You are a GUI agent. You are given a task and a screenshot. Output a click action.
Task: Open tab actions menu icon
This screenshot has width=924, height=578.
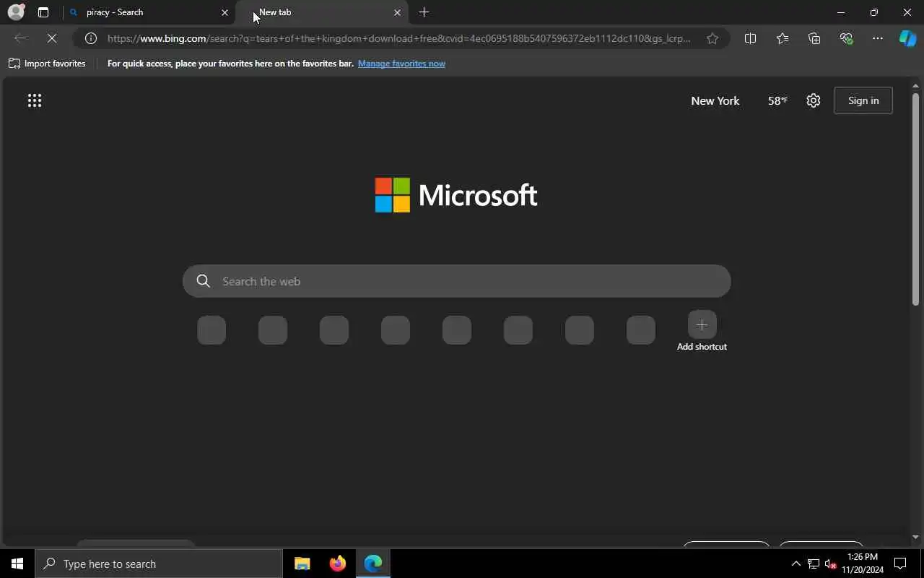43,12
